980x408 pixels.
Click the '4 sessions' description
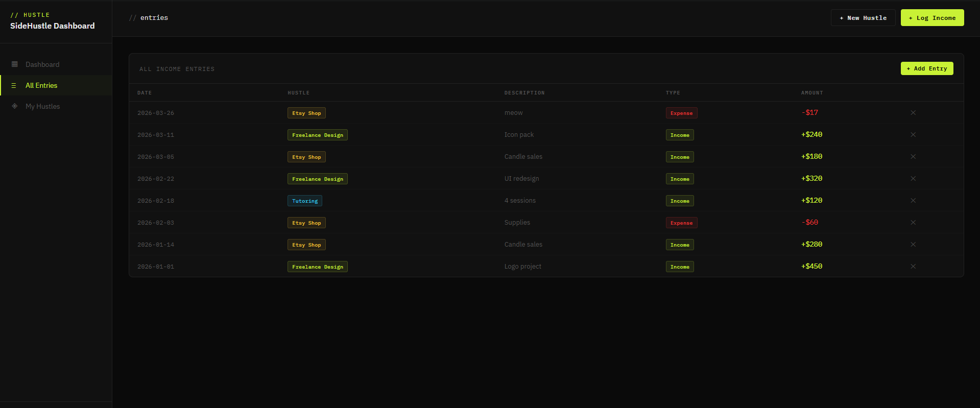pos(520,201)
